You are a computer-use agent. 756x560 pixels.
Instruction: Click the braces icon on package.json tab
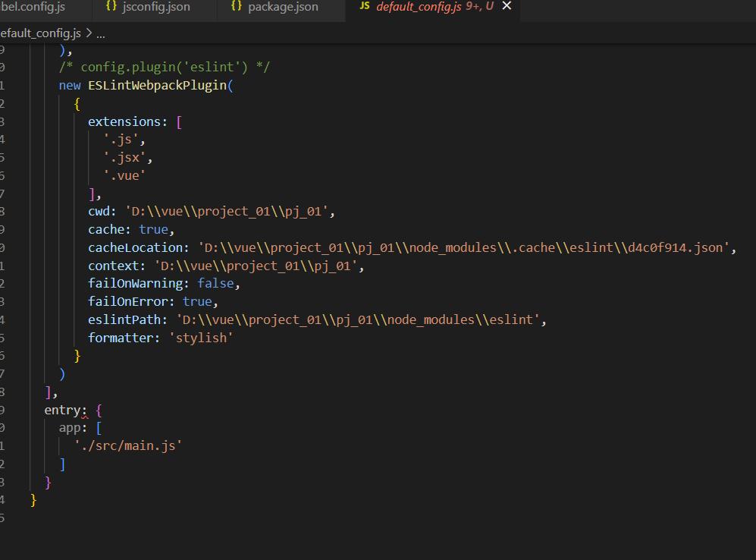point(237,7)
